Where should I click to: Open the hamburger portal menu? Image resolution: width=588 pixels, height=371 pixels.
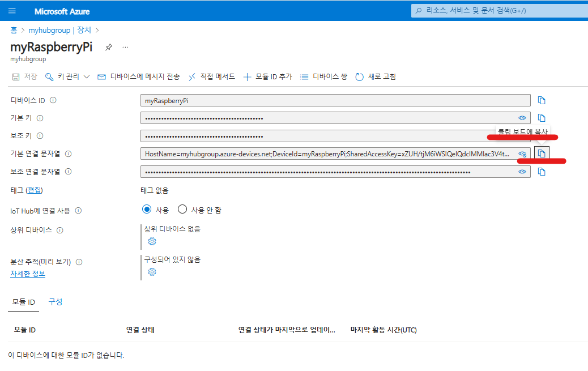(x=12, y=11)
